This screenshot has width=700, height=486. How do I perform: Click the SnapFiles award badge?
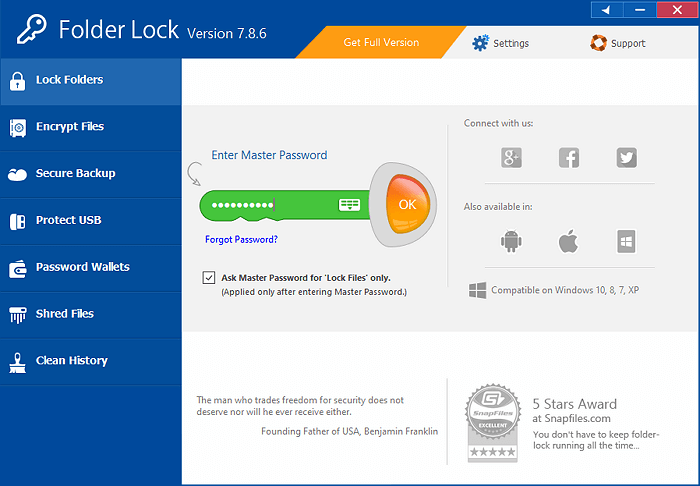point(493,425)
